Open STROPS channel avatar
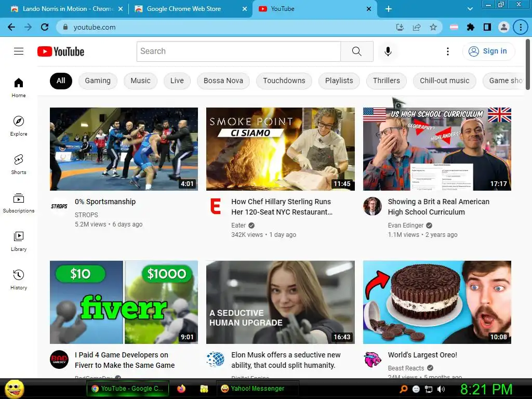 (59, 206)
